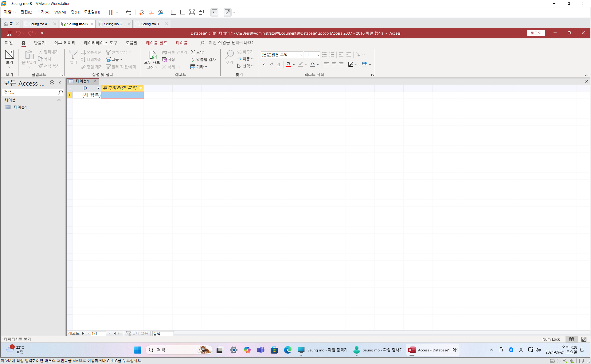Click the Advanced filter (고급) icon

[x=108, y=60]
